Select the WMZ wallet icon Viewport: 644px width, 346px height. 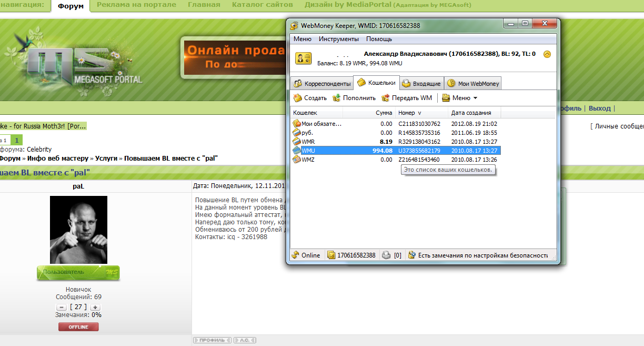[297, 160]
